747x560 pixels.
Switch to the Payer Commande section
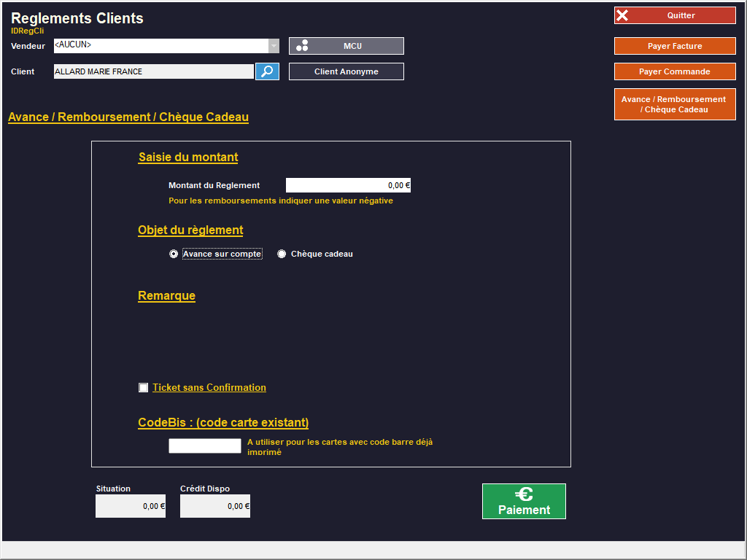pyautogui.click(x=675, y=71)
